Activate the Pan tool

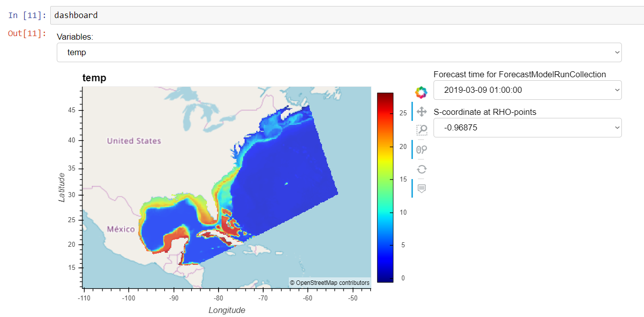pyautogui.click(x=421, y=111)
